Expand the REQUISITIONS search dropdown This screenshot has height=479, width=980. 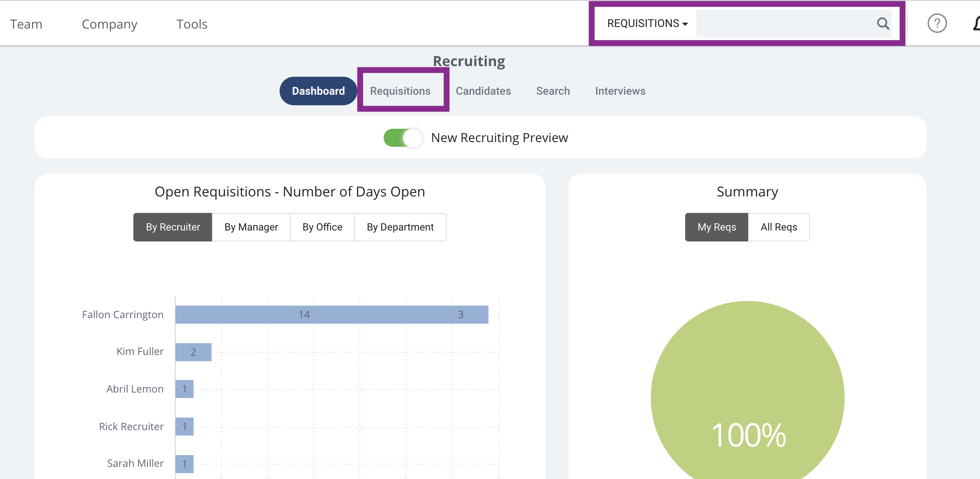pyautogui.click(x=647, y=23)
